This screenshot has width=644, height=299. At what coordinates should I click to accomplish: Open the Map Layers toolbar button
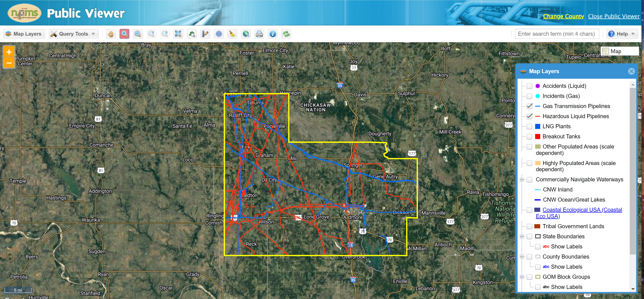click(x=24, y=34)
